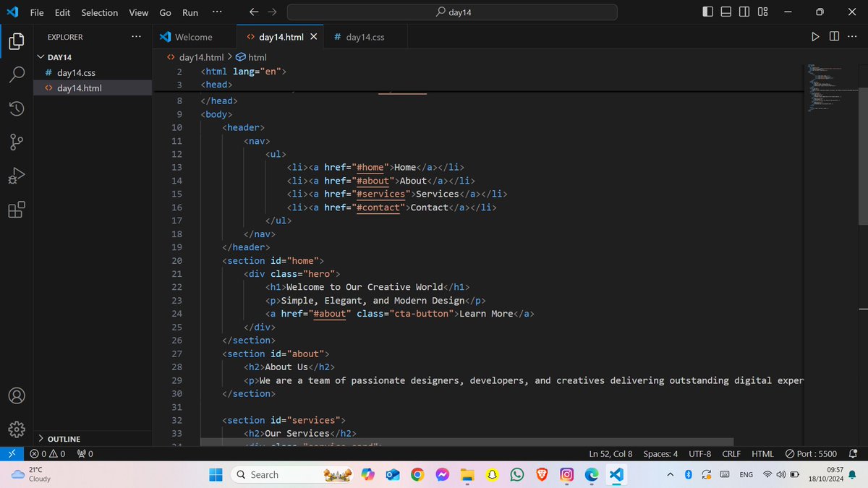Screen dimensions: 868x488
Task: Collapse the DAY14 folder section
Action: tap(93, 57)
